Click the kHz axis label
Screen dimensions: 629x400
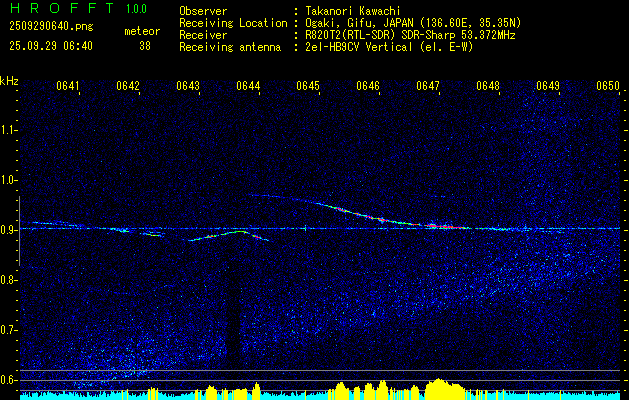pyautogui.click(x=9, y=81)
